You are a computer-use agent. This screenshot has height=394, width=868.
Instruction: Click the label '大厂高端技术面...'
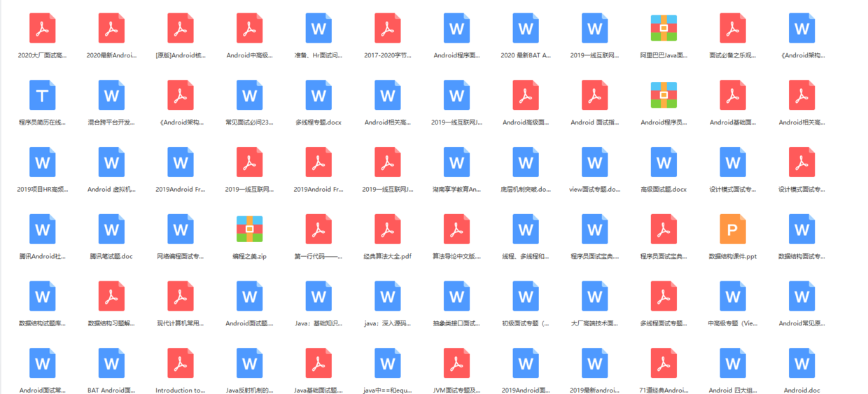[594, 324]
